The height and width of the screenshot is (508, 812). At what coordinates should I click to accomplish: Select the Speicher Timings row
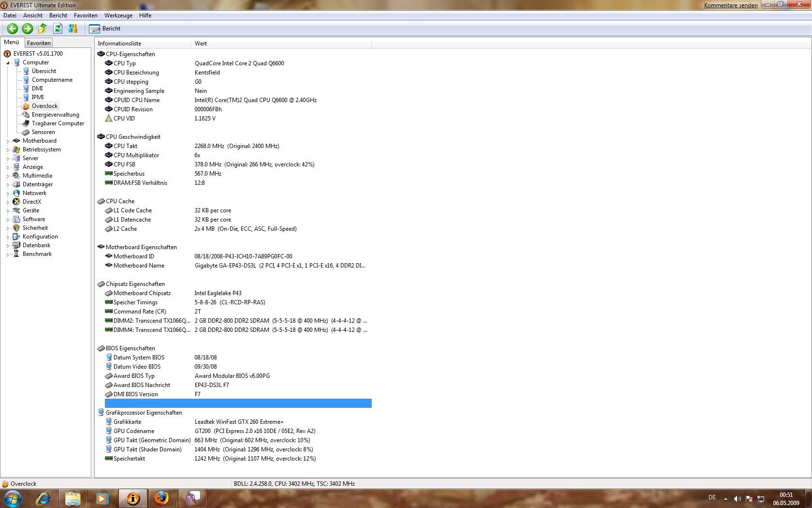[x=238, y=302]
